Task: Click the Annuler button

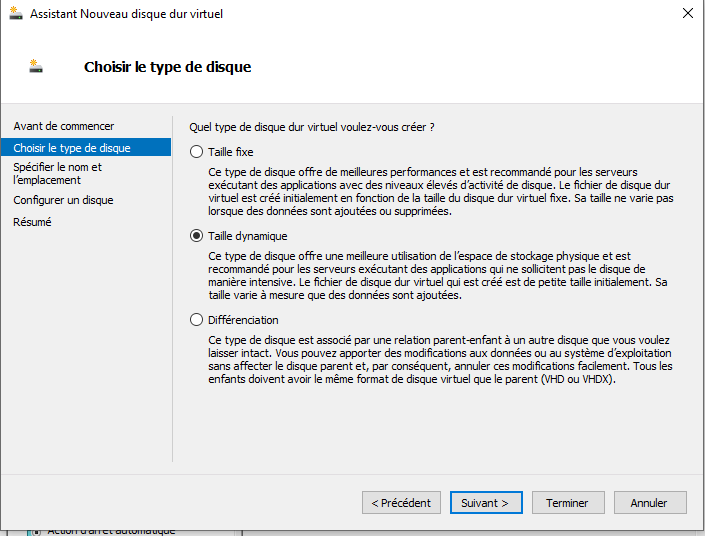Action: pyautogui.click(x=650, y=503)
